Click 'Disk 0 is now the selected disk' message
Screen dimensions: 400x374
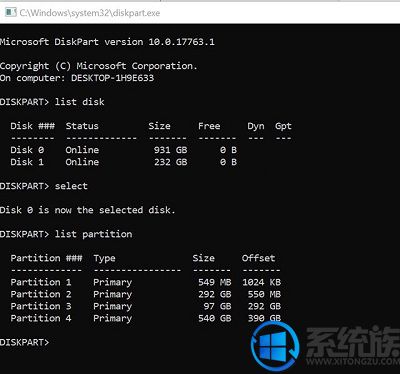(x=88, y=210)
